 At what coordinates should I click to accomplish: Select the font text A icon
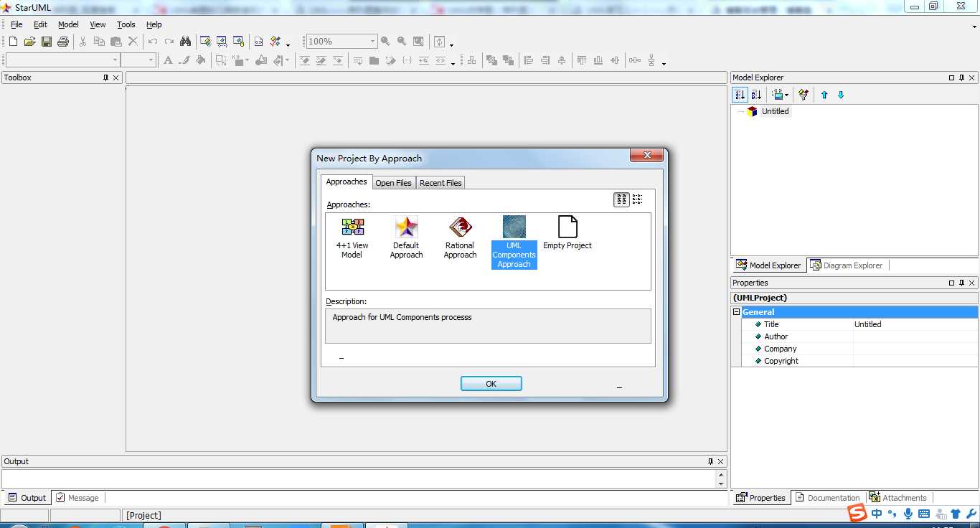click(x=168, y=60)
